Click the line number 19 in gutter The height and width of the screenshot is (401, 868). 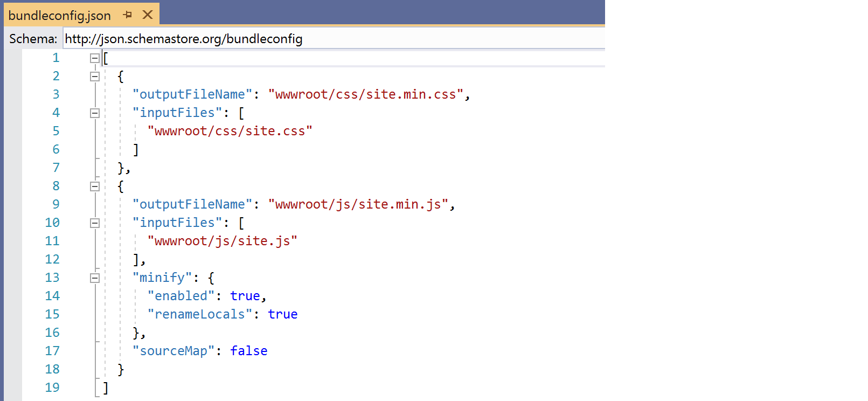pyautogui.click(x=52, y=388)
